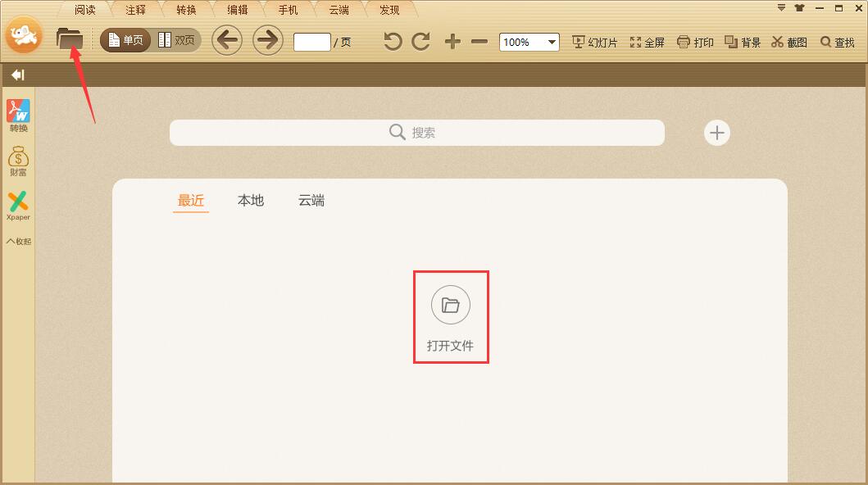Open the 打印 print dialog
The image size is (868, 485).
tap(695, 41)
